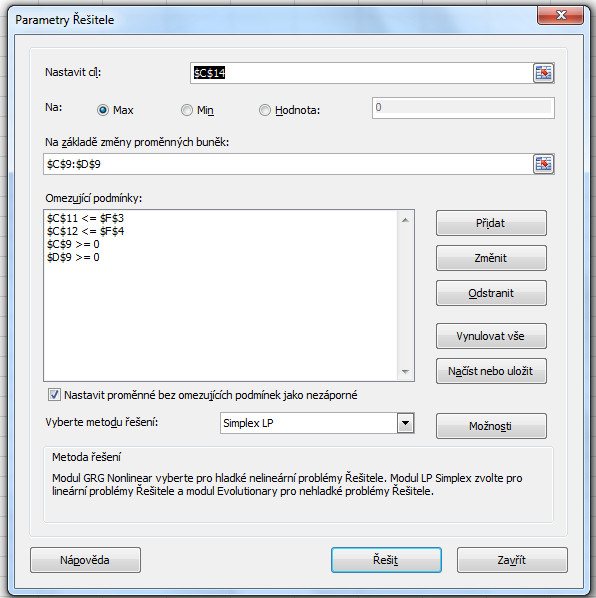Screen dimensions: 596x598
Task: Click the Přidat button
Action: [491, 223]
